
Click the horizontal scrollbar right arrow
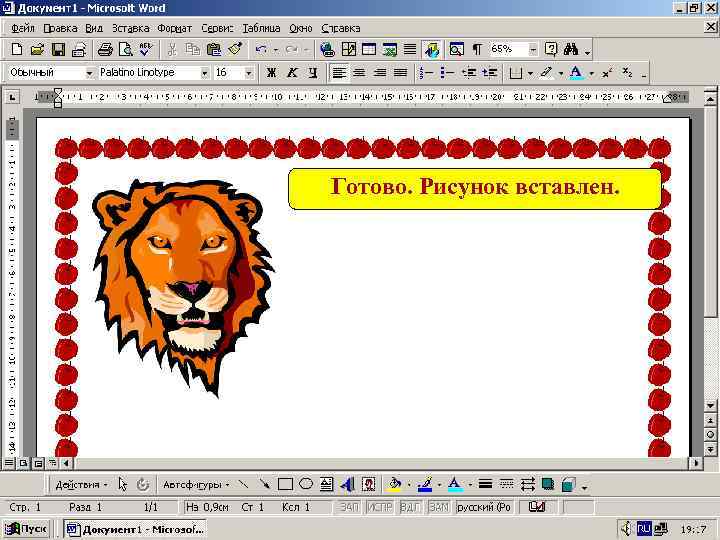696,463
